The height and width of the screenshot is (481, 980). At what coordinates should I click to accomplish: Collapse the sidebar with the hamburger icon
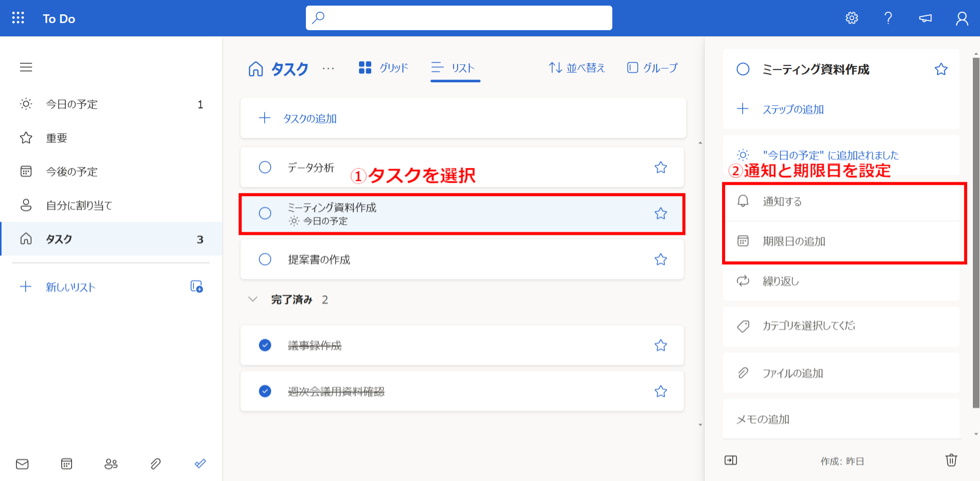coord(26,67)
